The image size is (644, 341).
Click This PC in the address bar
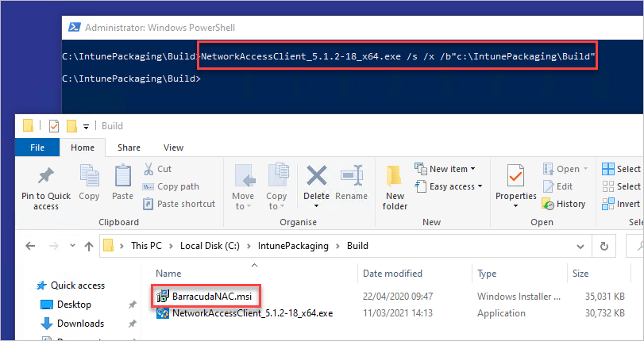tap(146, 246)
